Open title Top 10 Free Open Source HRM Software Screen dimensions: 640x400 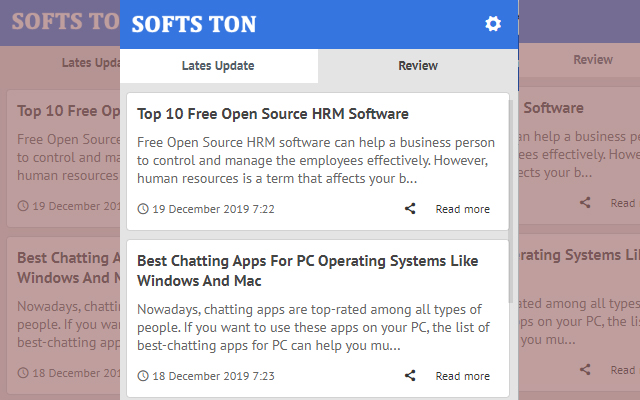273,114
